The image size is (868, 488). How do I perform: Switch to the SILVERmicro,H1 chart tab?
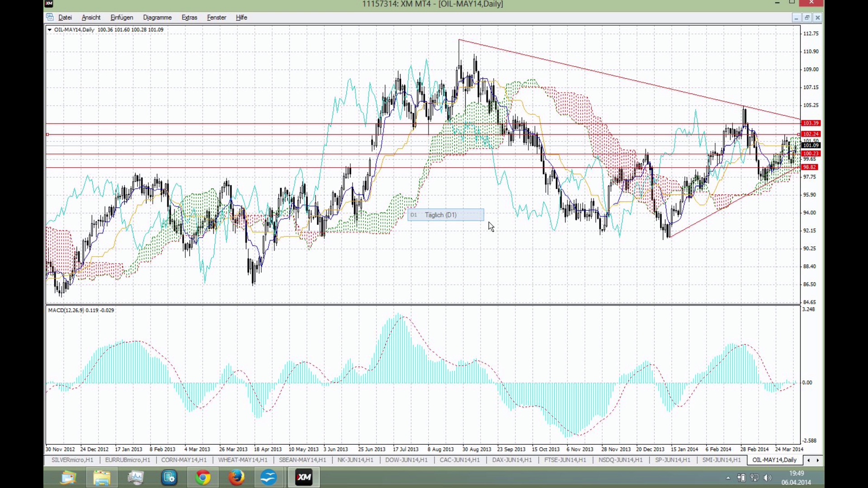coord(72,460)
